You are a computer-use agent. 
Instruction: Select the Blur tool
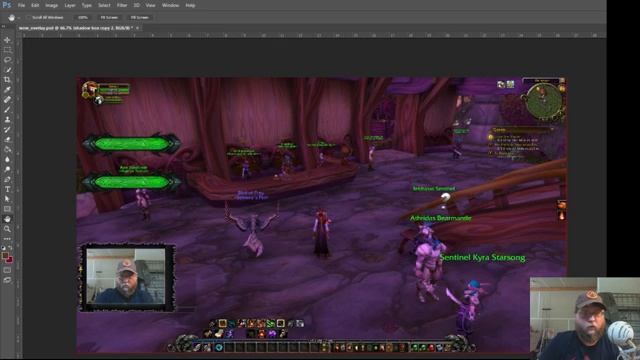point(7,159)
